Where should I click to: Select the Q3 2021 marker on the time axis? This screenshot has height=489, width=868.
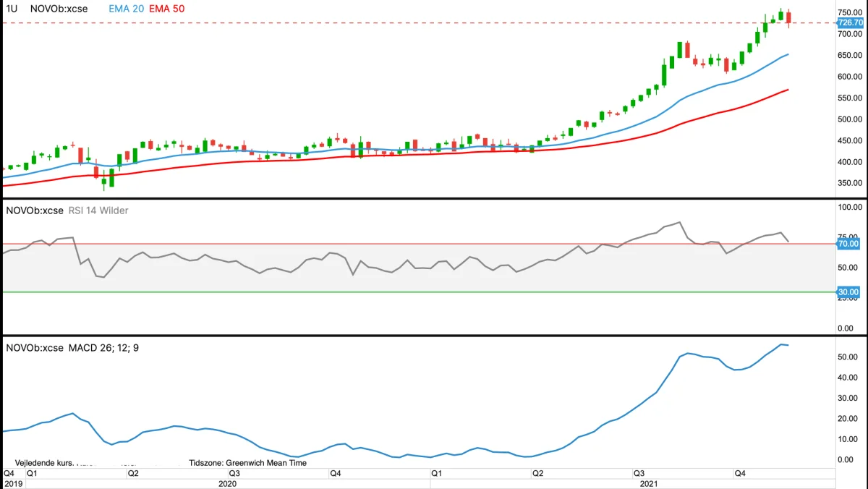(x=639, y=474)
